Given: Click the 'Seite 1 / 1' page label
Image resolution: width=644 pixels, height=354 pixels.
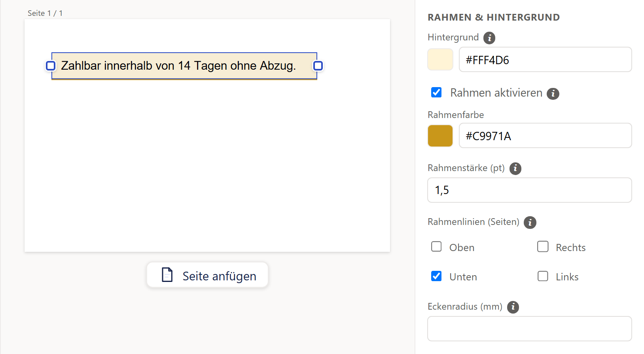Looking at the screenshot, I should pos(45,13).
